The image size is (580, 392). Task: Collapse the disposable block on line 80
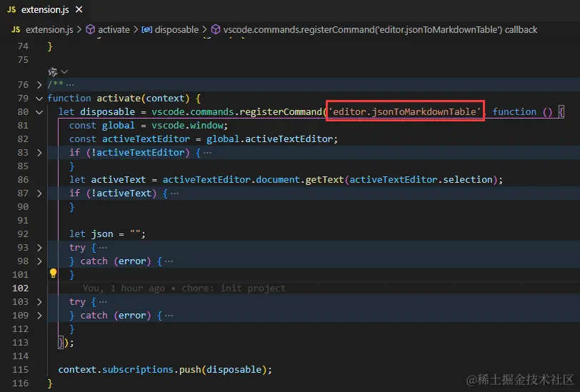click(x=39, y=112)
